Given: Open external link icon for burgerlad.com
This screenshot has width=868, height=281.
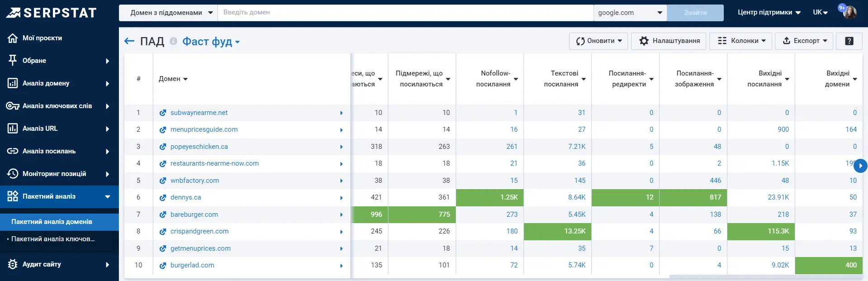Looking at the screenshot, I should (x=163, y=266).
